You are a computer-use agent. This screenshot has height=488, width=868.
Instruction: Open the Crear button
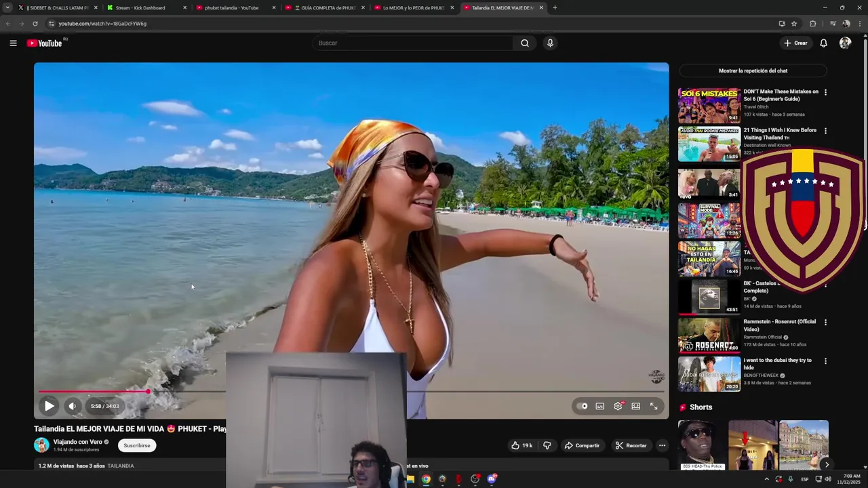[x=795, y=43]
